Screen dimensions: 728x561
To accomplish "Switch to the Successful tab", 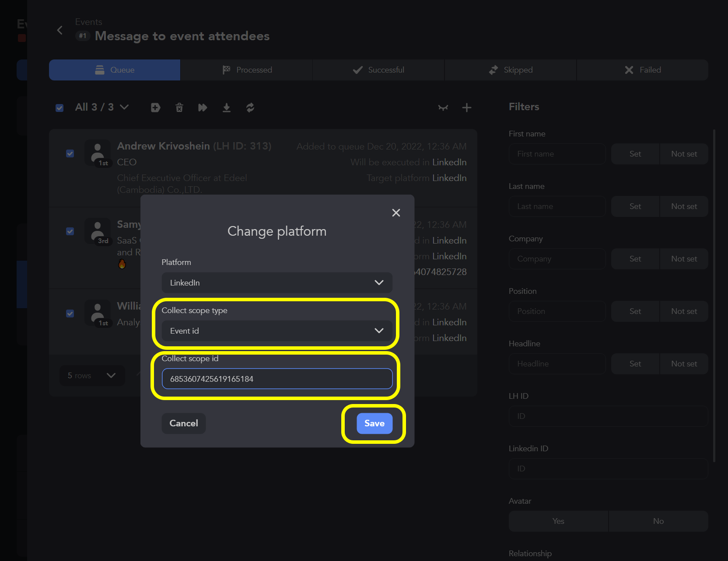I will pyautogui.click(x=378, y=70).
